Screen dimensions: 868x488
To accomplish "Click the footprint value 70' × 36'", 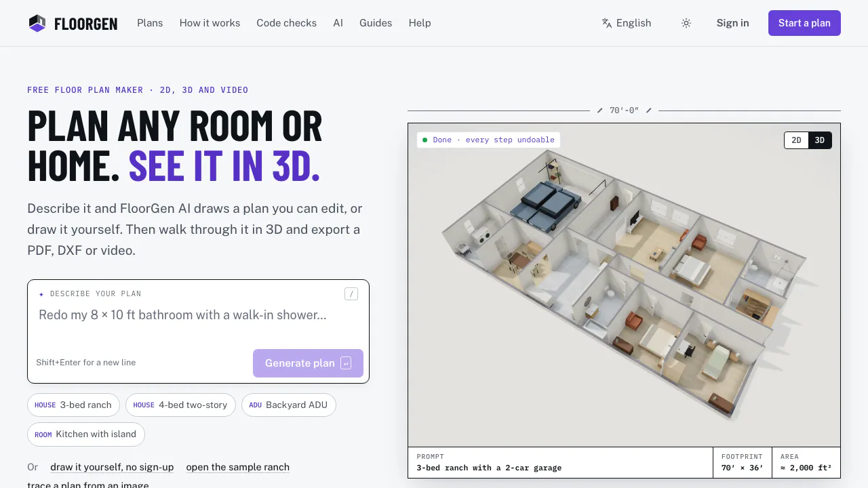I will tap(742, 468).
